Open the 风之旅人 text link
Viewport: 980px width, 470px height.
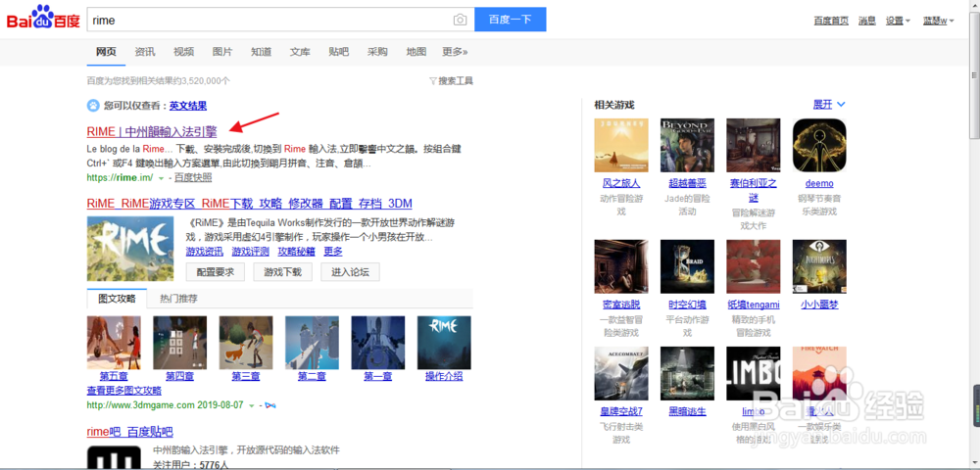click(x=621, y=183)
